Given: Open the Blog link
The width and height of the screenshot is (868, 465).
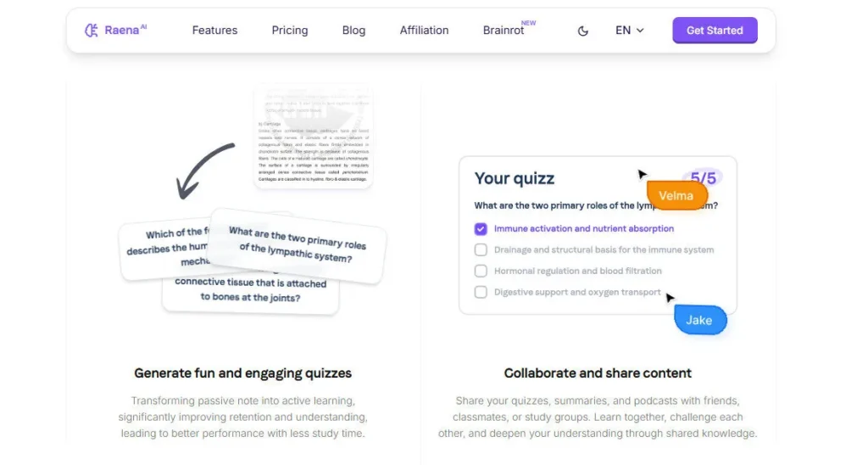Looking at the screenshot, I should tap(353, 31).
